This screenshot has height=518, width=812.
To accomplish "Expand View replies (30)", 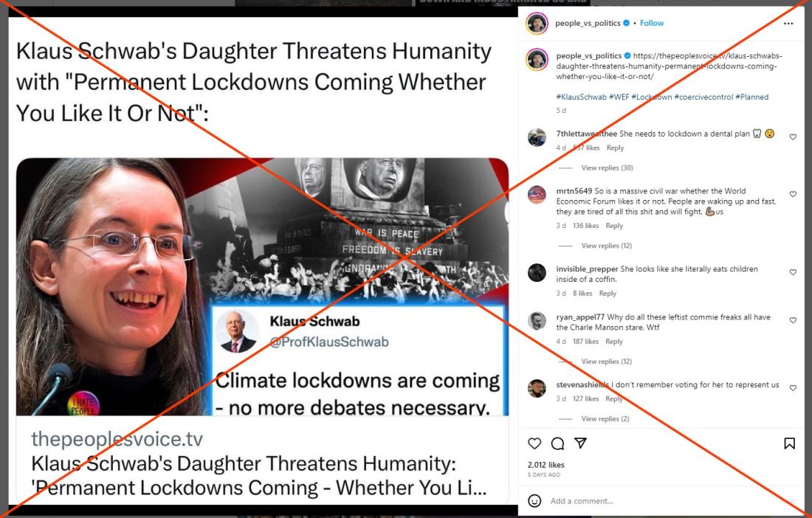I will coord(607,168).
